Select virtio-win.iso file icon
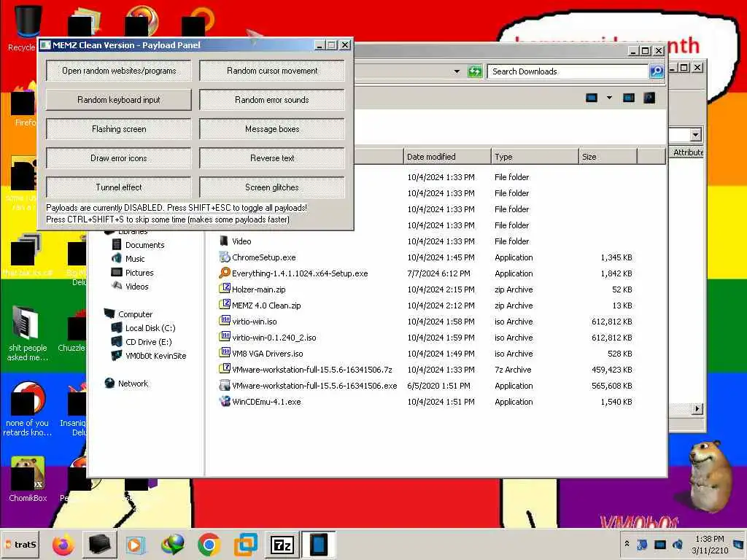This screenshot has width=747, height=560. coord(225,321)
